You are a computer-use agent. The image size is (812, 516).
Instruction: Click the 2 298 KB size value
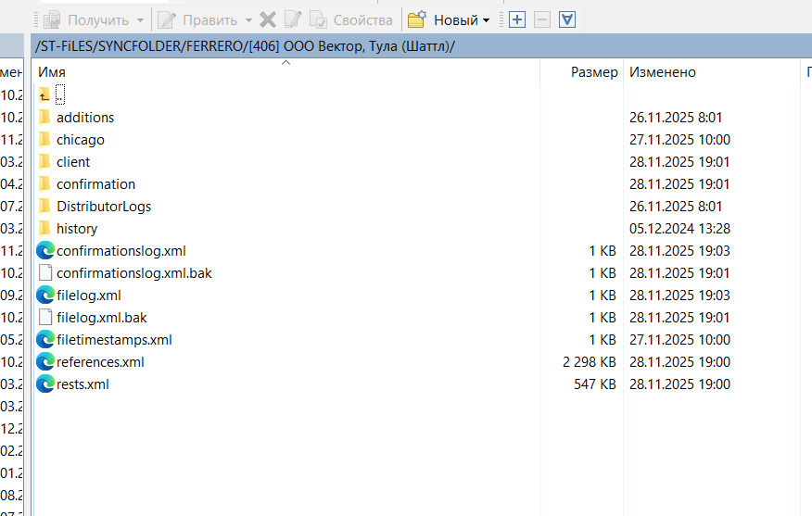(590, 362)
